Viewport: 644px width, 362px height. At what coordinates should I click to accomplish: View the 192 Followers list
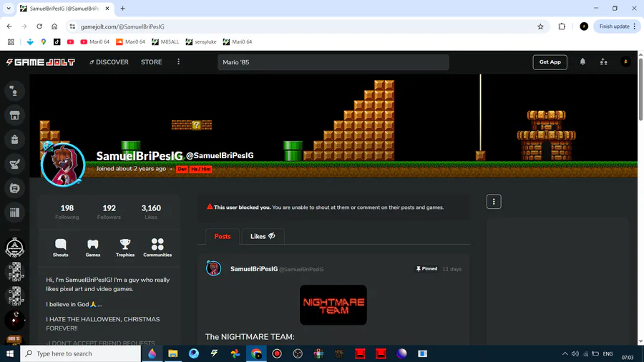point(109,212)
